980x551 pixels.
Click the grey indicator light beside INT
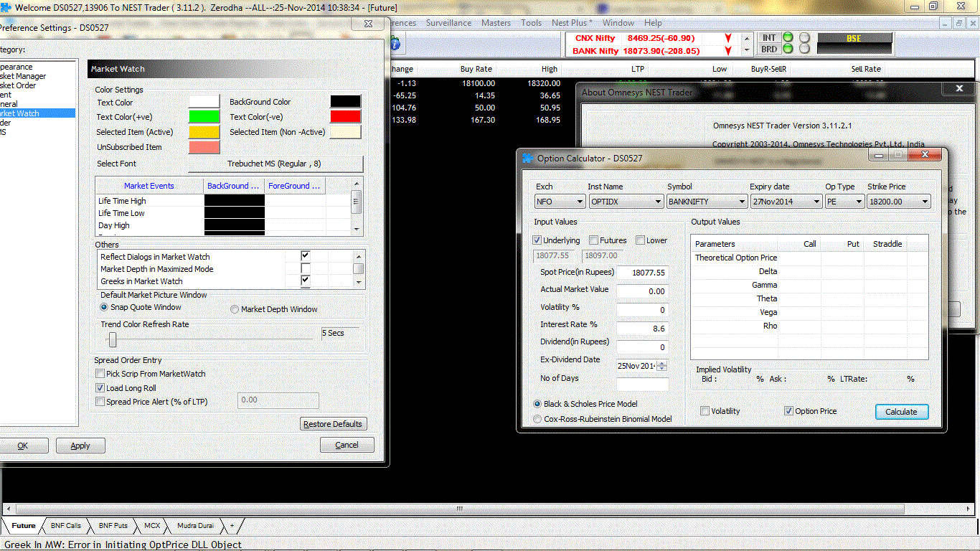click(804, 37)
